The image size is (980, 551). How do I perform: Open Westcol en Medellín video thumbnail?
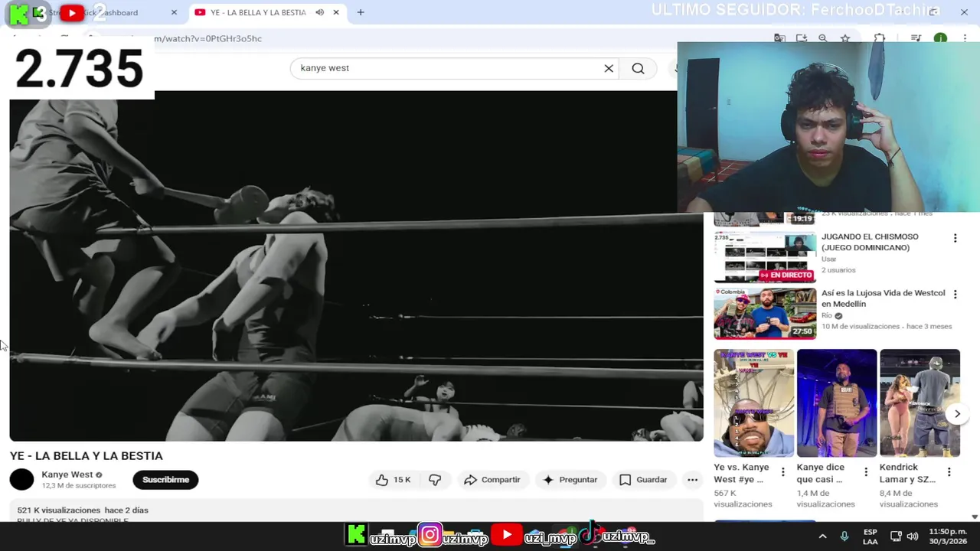(765, 313)
